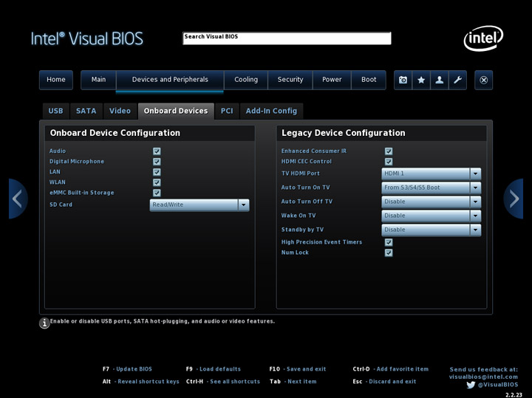Click the Intel logo
The width and height of the screenshot is (532, 398).
point(483,38)
